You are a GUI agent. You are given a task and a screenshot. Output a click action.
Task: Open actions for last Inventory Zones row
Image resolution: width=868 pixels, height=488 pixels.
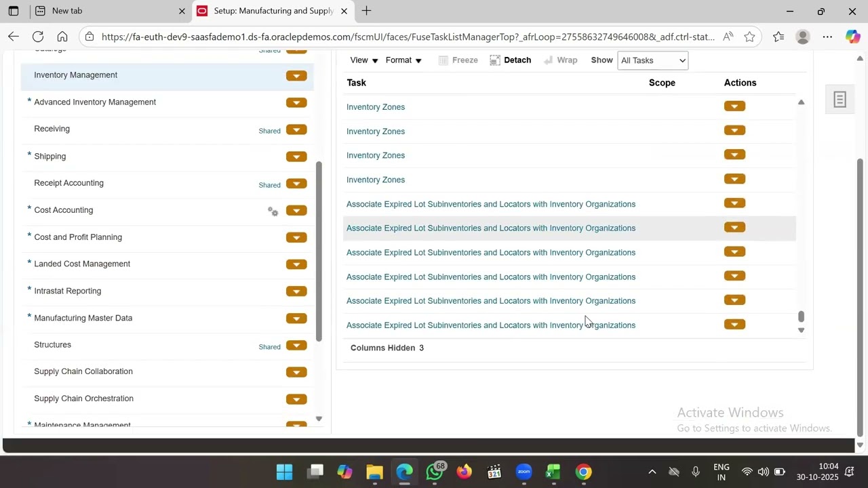tap(734, 180)
